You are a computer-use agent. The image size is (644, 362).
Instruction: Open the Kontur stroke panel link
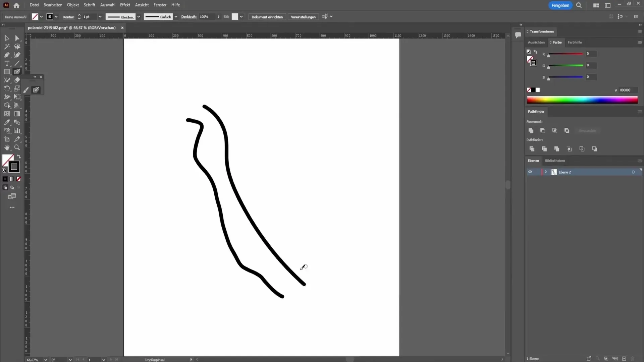(68, 17)
